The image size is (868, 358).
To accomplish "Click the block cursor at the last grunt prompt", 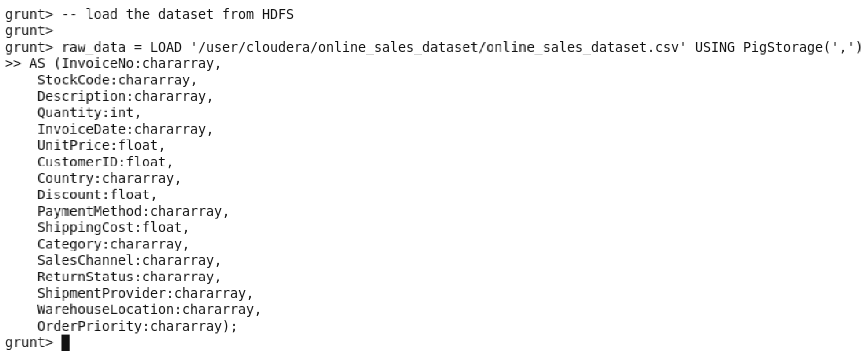I will [65, 343].
